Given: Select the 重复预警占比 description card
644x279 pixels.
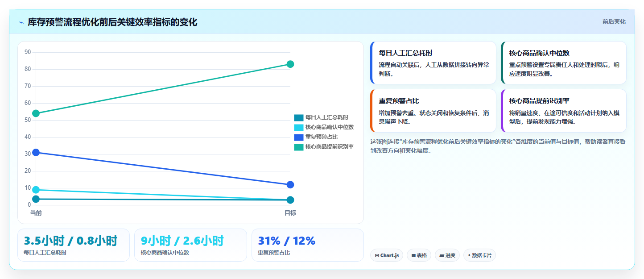Looking at the screenshot, I should 433,111.
